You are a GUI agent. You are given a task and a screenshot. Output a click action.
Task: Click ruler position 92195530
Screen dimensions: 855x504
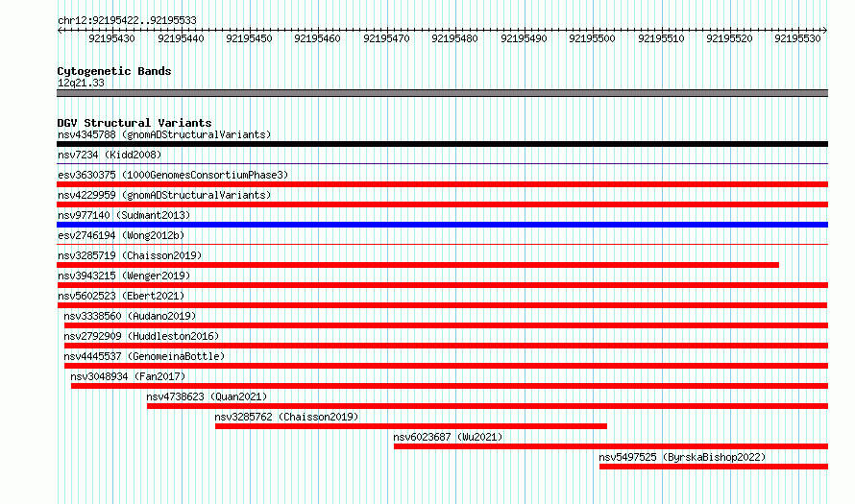coord(797,38)
